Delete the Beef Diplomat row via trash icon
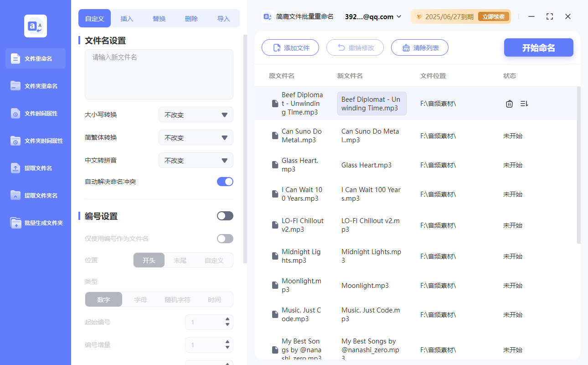588x365 pixels. [x=509, y=104]
